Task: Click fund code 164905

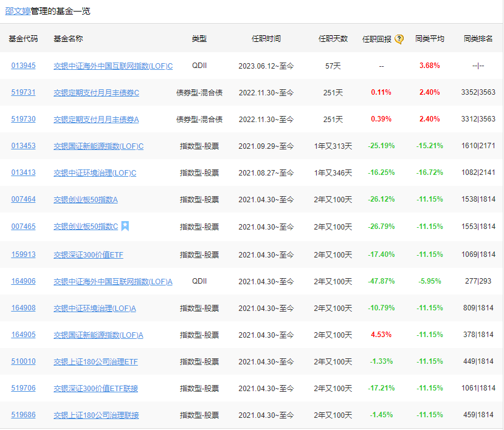Action: 23,335
